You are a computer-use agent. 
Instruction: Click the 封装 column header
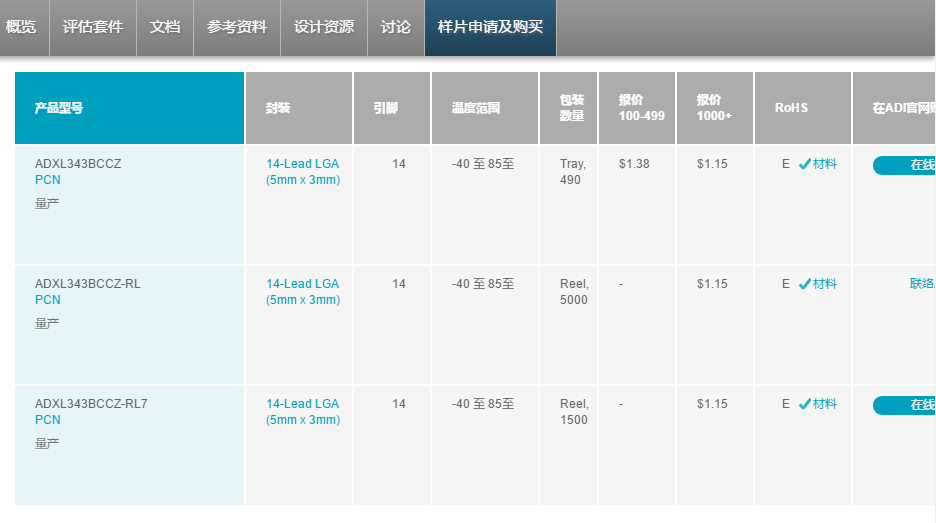pyautogui.click(x=299, y=108)
